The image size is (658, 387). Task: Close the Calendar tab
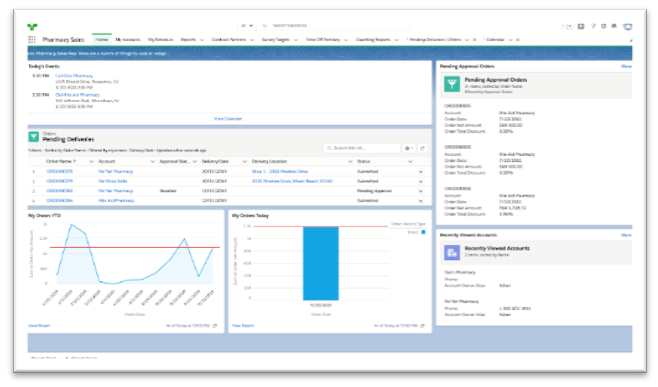click(518, 40)
